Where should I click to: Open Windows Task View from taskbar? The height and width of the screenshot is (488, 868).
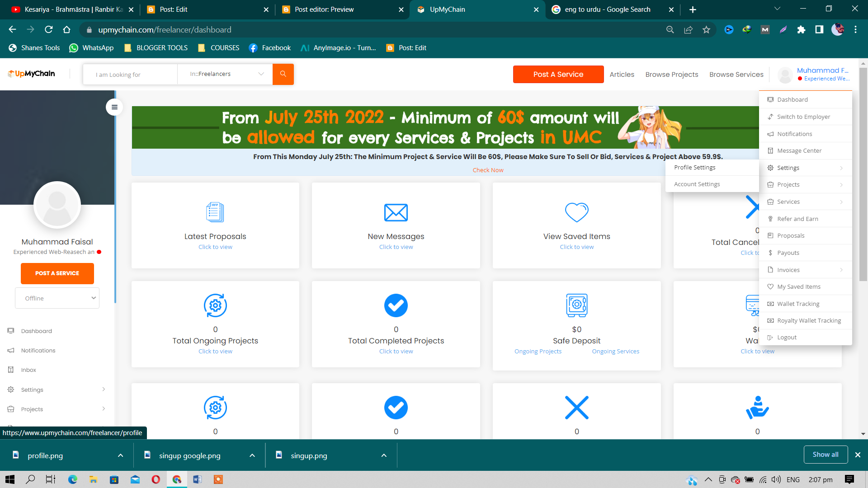(51, 479)
